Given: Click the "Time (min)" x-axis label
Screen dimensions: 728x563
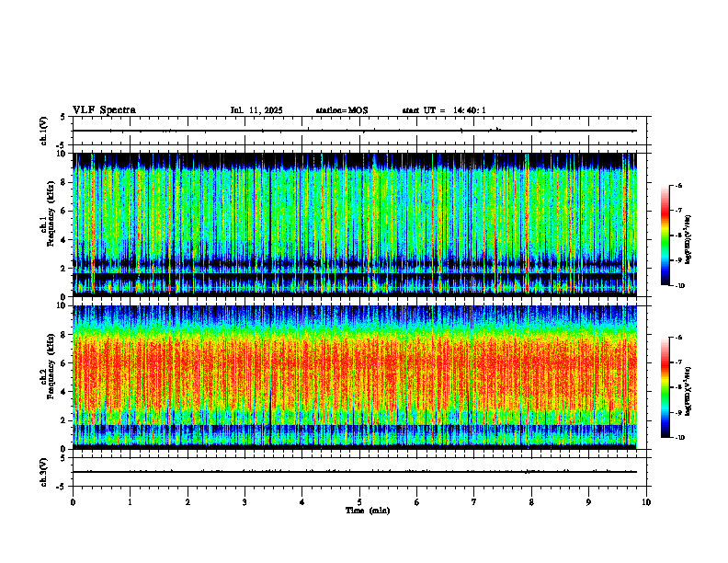Looking at the screenshot, I should tap(368, 511).
